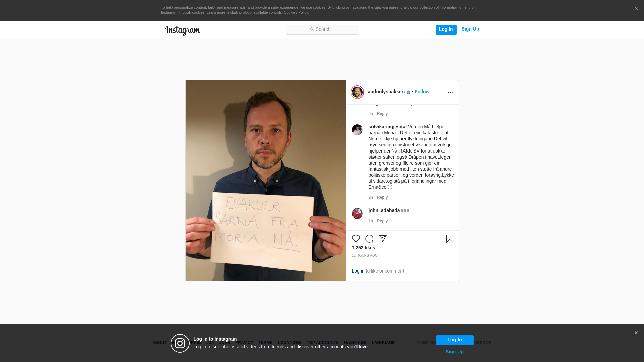Image resolution: width=644 pixels, height=362 pixels.
Task: Open the HASHTAGS footer link
Action: tap(355, 343)
